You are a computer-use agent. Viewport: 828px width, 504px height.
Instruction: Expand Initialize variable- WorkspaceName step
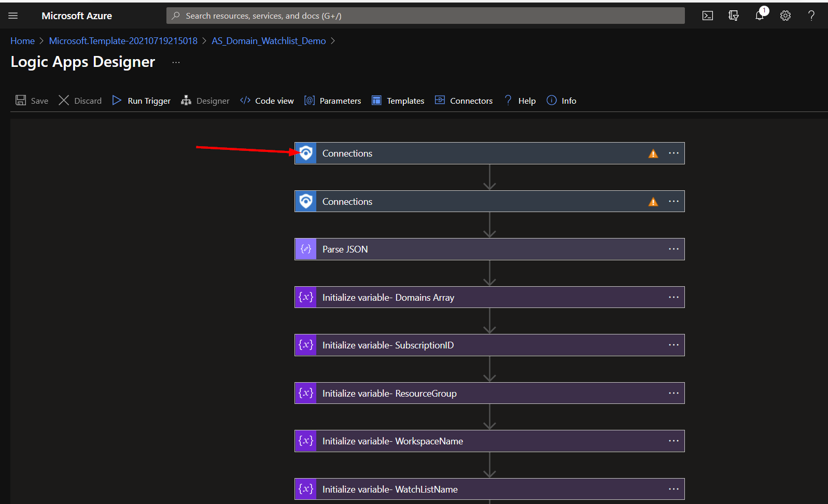[489, 441]
